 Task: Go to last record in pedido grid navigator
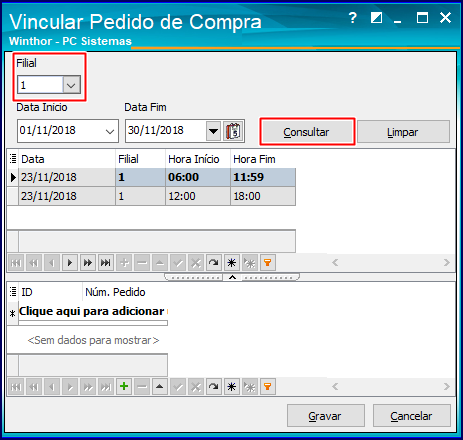pos(106,386)
